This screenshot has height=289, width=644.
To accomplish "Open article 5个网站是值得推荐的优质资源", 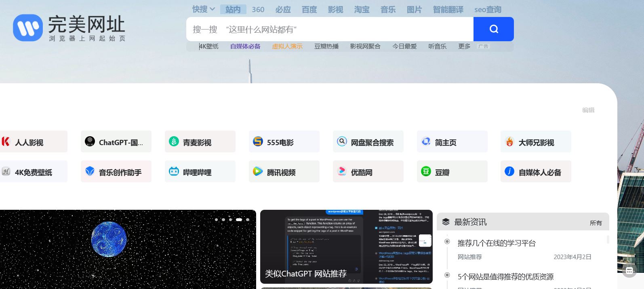I will [505, 276].
